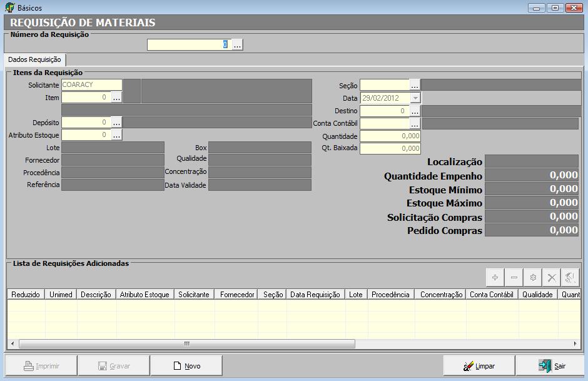Viewport: 588px width, 381px height.
Task: Click the Data Requisição column header
Action: [x=315, y=295]
